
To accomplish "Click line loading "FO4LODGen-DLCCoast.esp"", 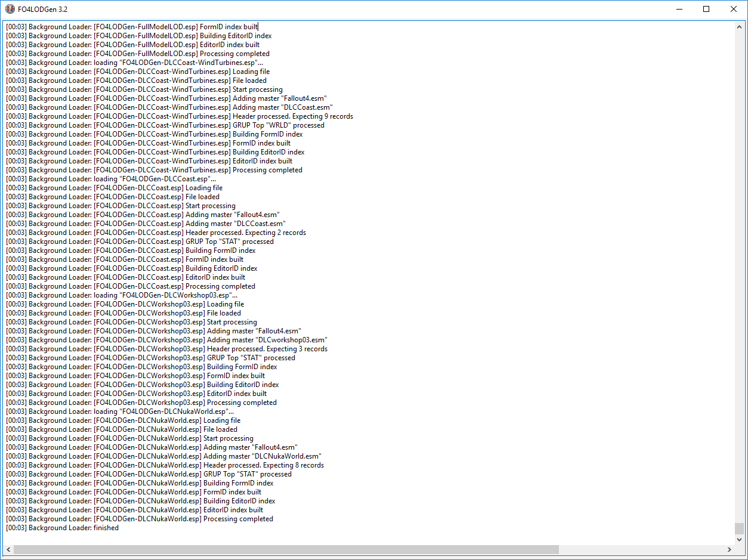I will point(111,179).
